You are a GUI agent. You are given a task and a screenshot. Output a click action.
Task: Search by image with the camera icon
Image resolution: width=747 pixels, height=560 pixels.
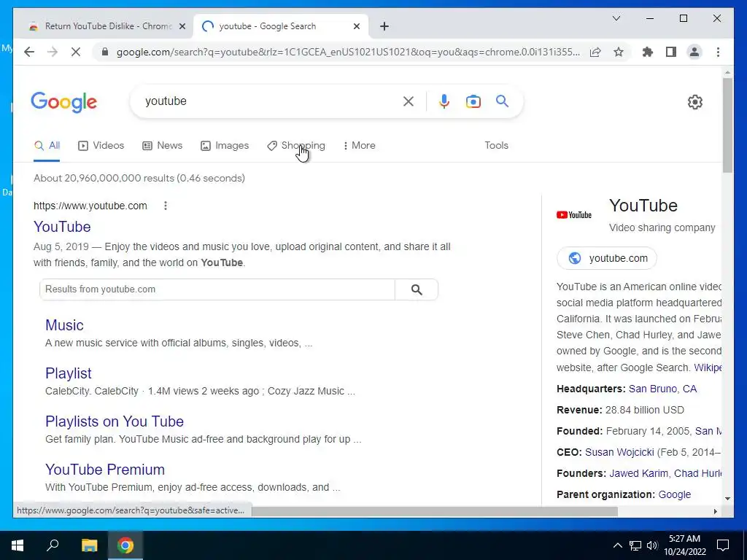473,101
